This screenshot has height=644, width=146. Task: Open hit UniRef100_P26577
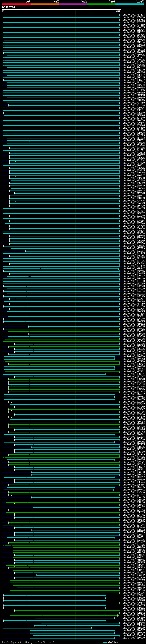click(x=134, y=155)
